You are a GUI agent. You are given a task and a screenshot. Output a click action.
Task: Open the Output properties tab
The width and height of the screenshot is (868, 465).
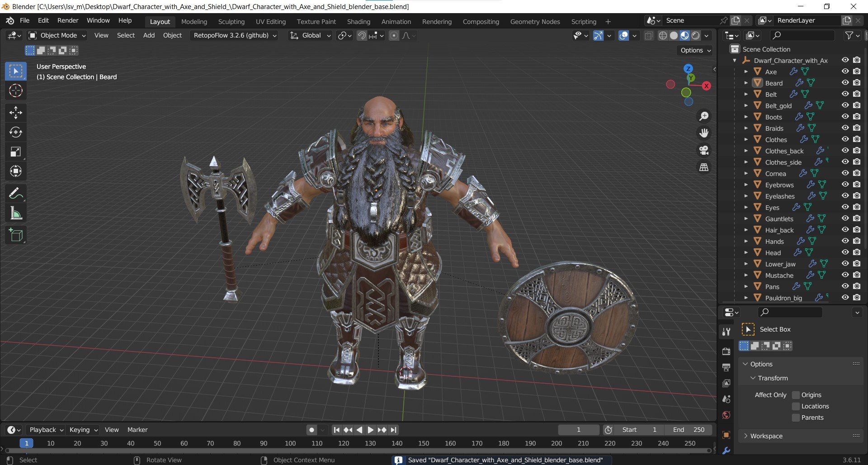tap(726, 367)
